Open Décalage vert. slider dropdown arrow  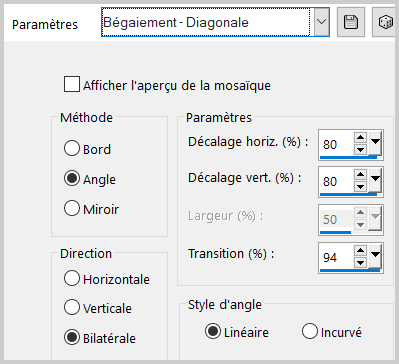point(375,181)
